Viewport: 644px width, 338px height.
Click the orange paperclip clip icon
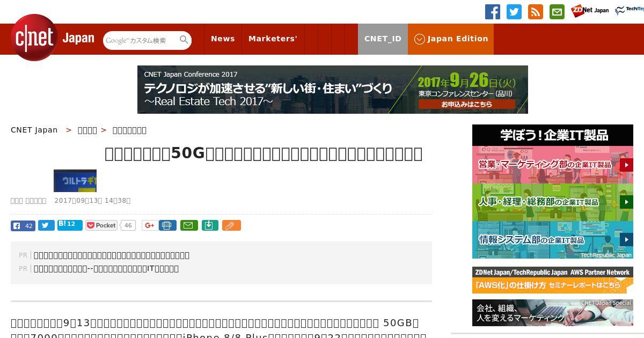click(231, 225)
